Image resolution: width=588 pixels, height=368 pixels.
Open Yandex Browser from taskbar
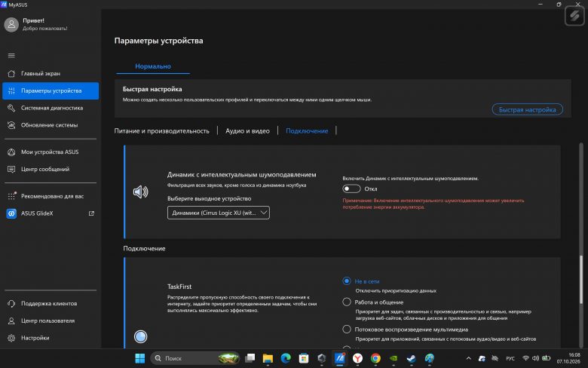(x=358, y=358)
